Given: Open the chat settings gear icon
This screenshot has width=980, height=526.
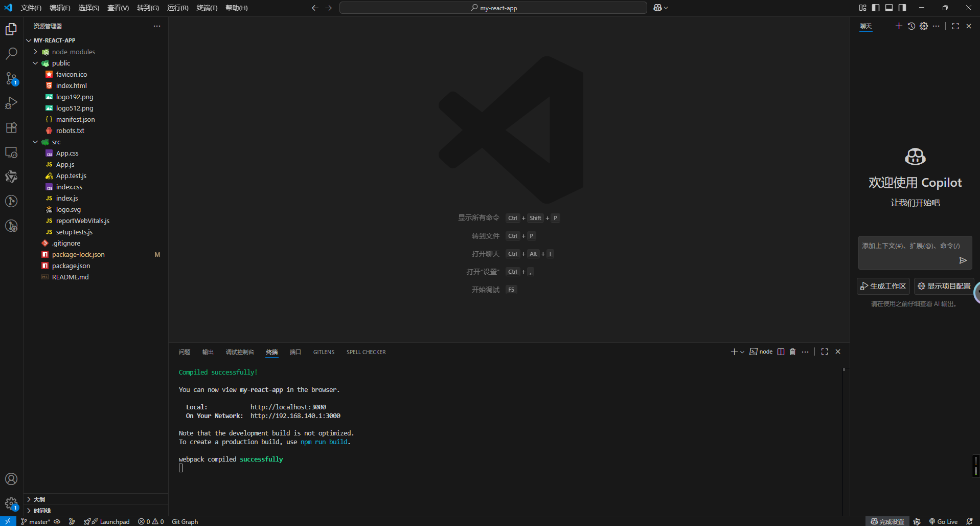Looking at the screenshot, I should click(x=924, y=26).
